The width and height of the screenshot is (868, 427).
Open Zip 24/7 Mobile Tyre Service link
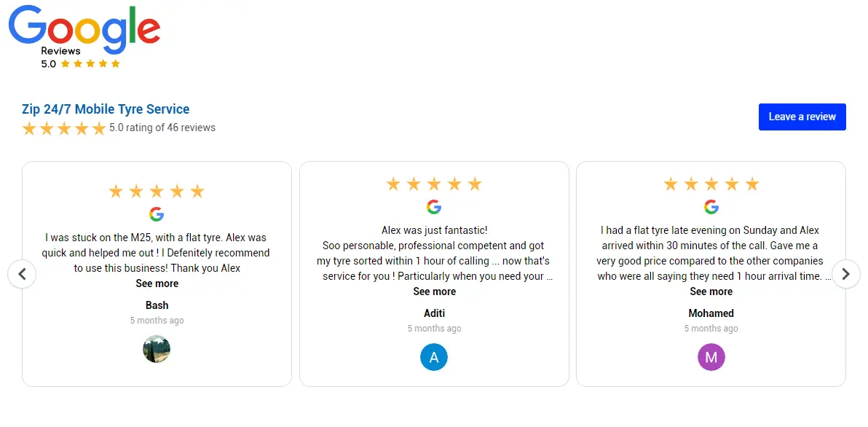pos(106,109)
